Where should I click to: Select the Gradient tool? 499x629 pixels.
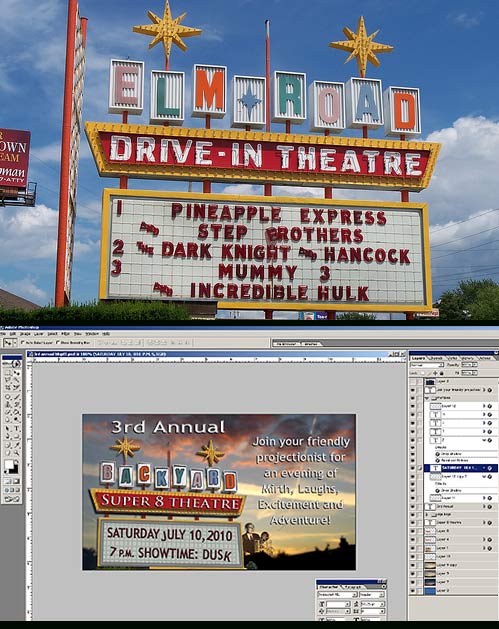(x=16, y=412)
